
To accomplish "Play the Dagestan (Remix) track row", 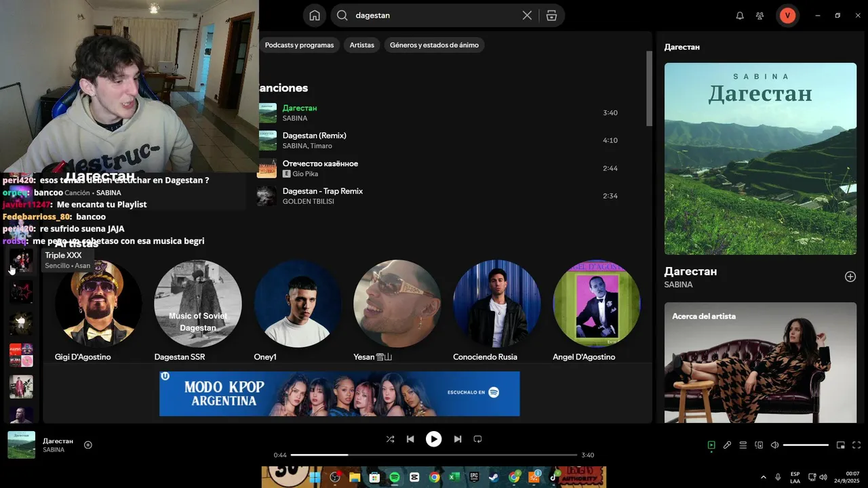I will (441, 140).
